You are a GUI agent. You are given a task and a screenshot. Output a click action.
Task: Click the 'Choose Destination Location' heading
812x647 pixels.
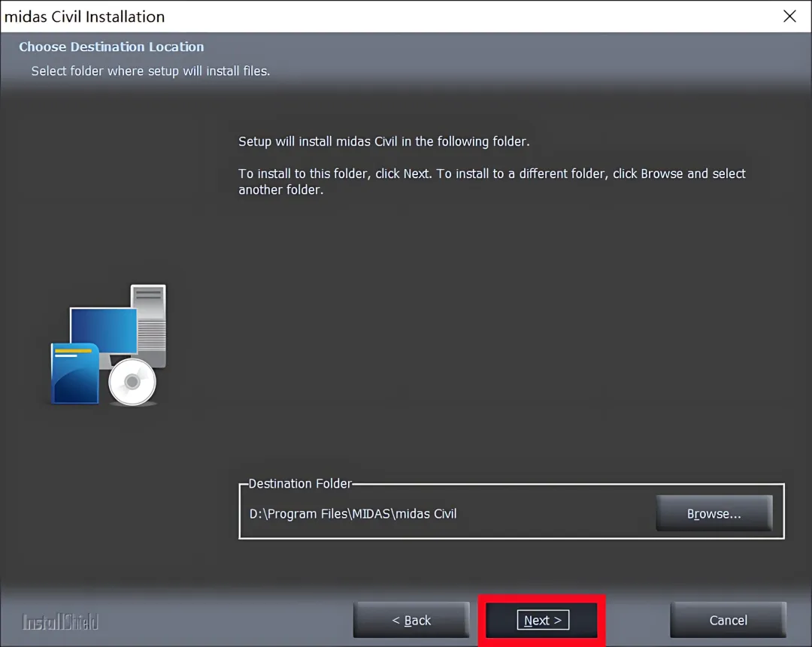(111, 47)
